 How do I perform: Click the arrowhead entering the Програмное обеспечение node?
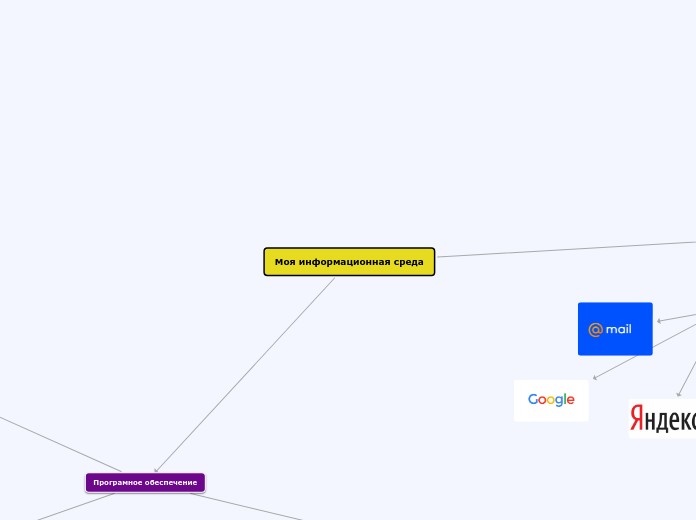[x=156, y=469]
